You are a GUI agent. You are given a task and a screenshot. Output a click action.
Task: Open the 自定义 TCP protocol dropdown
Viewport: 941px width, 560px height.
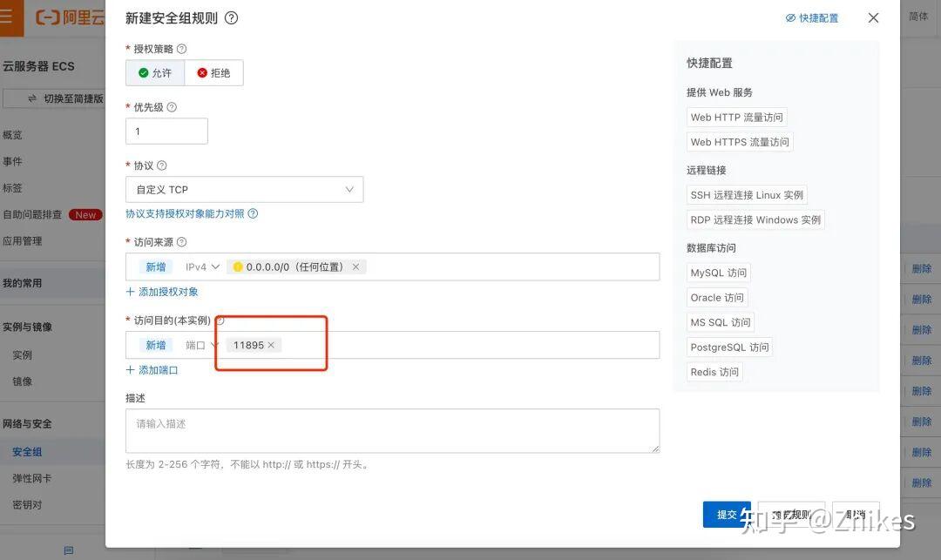[x=244, y=189]
